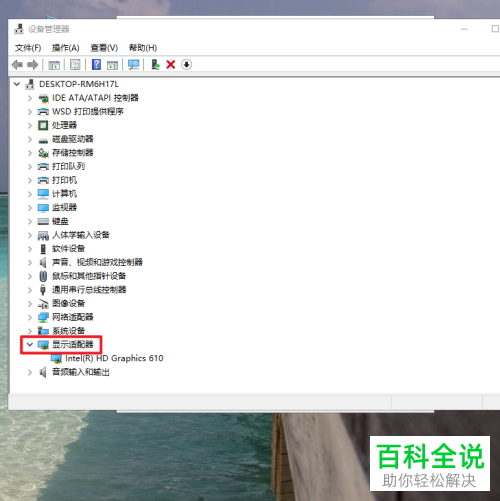Open the blue help question-mark icon
The height and width of the screenshot is (501, 500).
pos(96,64)
